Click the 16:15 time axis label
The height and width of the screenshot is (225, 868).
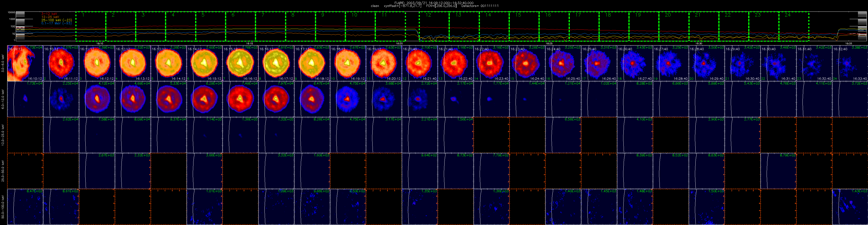(x=249, y=44)
